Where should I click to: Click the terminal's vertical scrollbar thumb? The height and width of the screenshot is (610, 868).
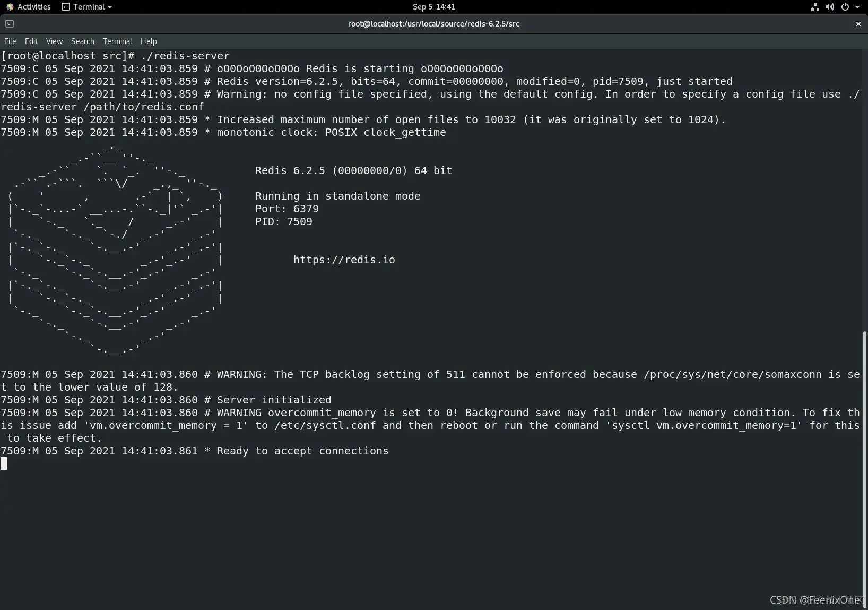865,469
